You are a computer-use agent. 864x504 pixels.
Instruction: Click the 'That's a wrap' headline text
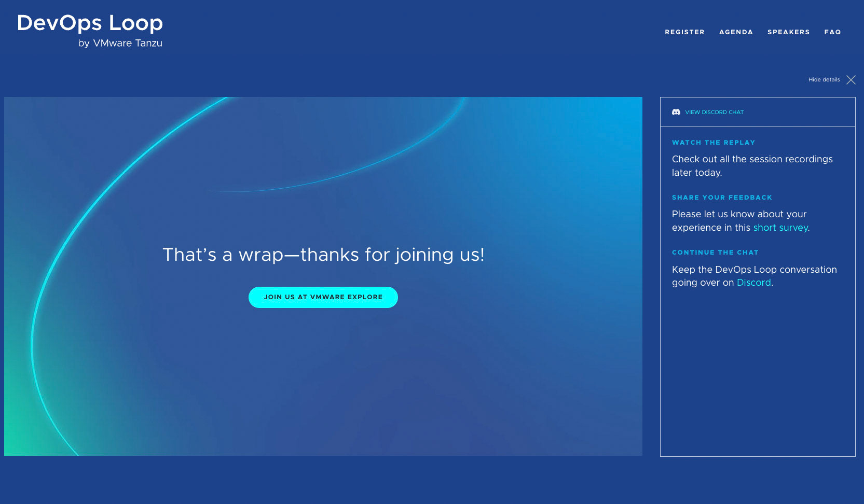click(323, 255)
